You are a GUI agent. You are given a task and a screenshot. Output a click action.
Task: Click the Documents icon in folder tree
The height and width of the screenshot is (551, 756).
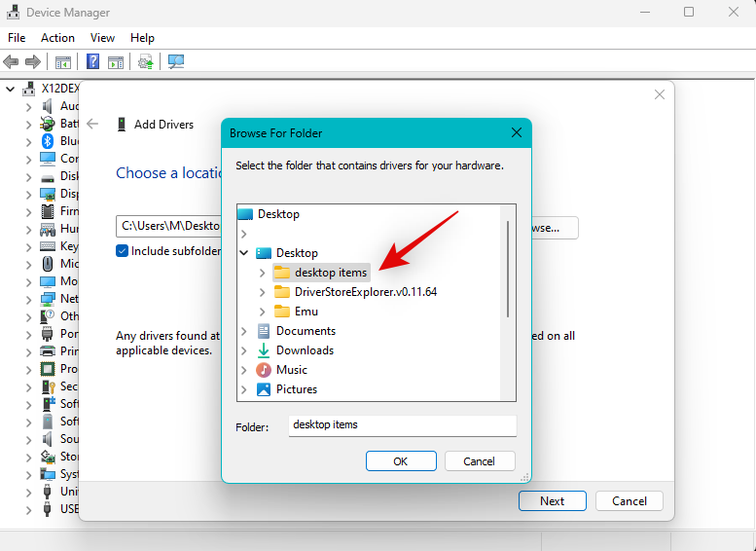click(x=264, y=331)
